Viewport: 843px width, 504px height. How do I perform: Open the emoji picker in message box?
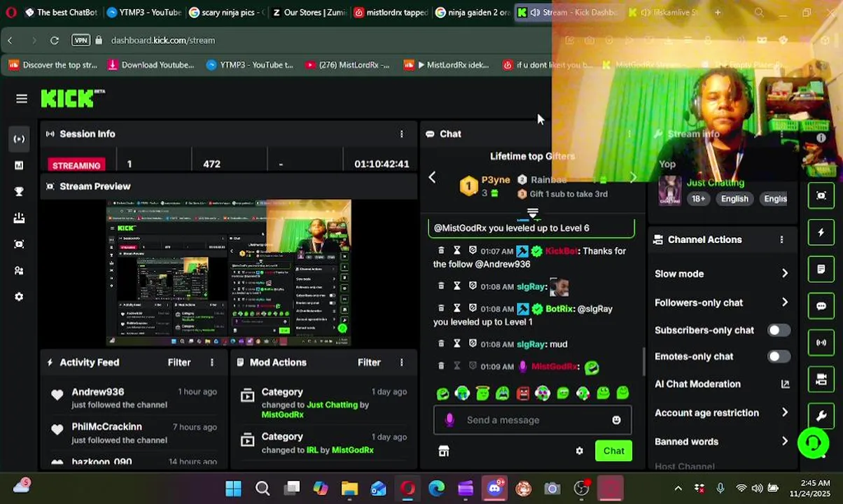616,420
